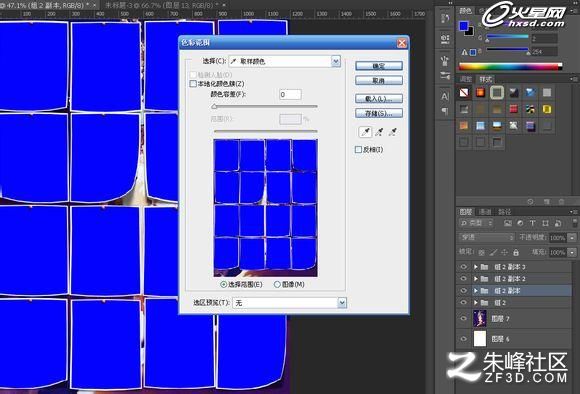Expand the 组 2 副本 3 group
Screen dimensions: 580x394
point(476,267)
